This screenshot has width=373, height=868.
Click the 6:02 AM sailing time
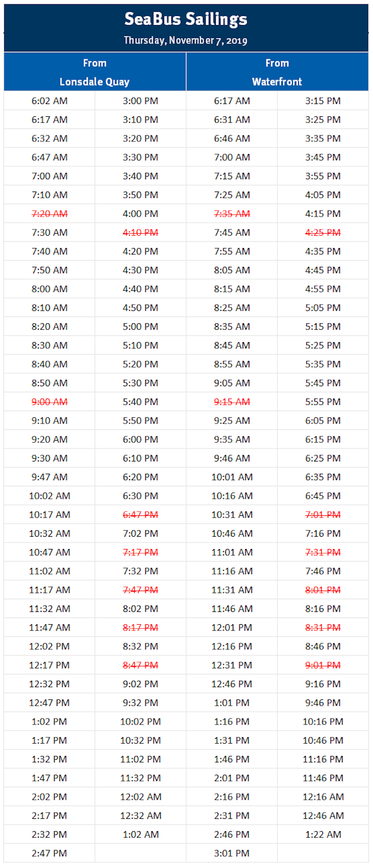50,101
